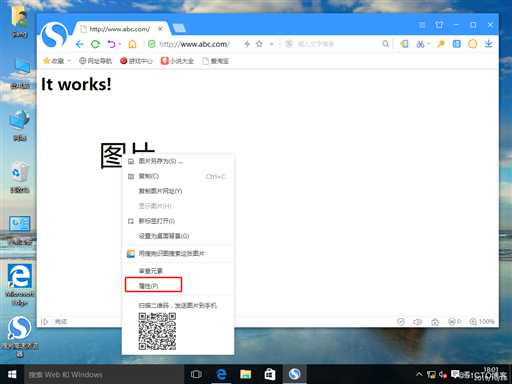Click the ad-block counter icon in status bar
Viewport: 512px width, 384px height.
click(x=454, y=322)
